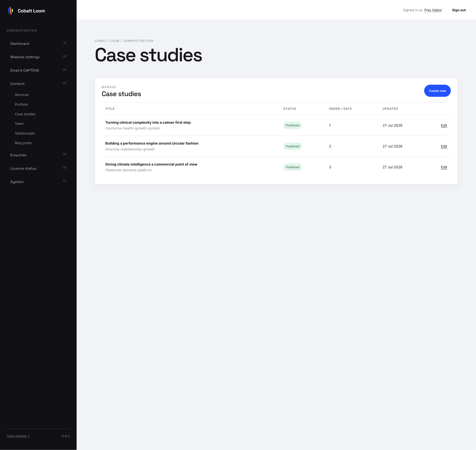476x450 pixels.
Task: Click the slug /fieldnote-demand-platform
Action: pyautogui.click(x=128, y=170)
